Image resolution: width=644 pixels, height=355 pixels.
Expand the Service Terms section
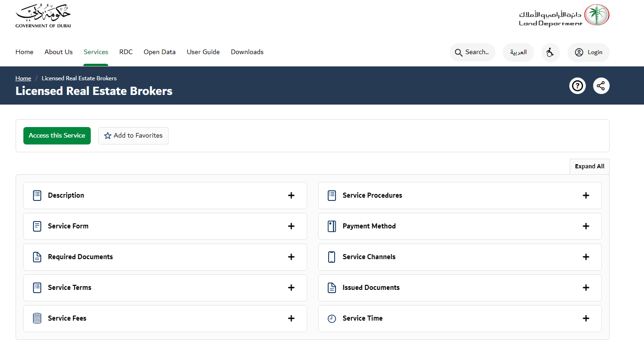point(291,288)
